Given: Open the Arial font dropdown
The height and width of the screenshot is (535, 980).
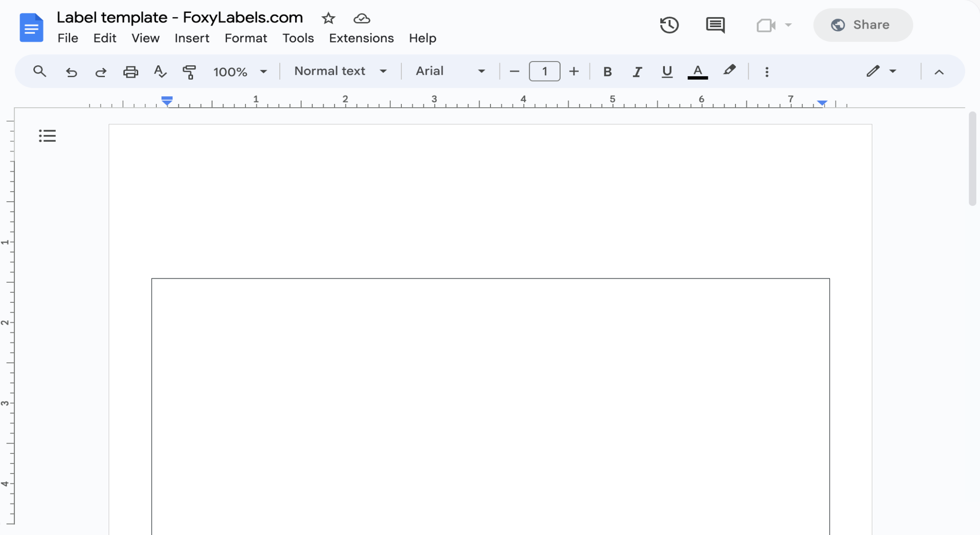Looking at the screenshot, I should point(449,71).
